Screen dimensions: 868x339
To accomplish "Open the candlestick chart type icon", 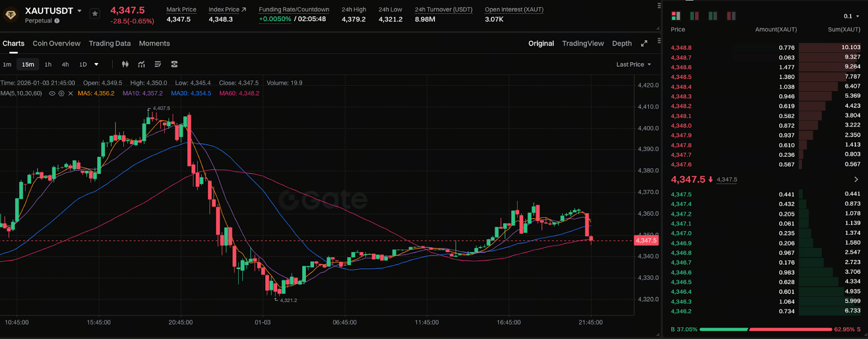I will [125, 64].
